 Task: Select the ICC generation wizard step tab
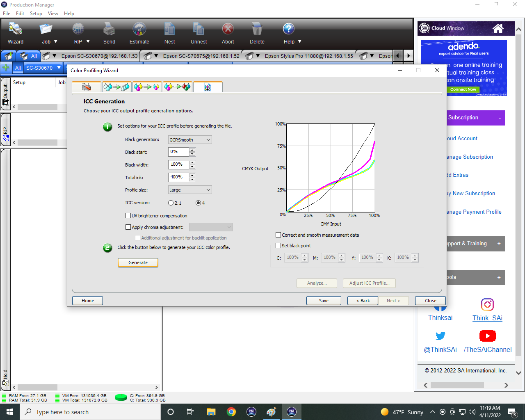pos(208,87)
